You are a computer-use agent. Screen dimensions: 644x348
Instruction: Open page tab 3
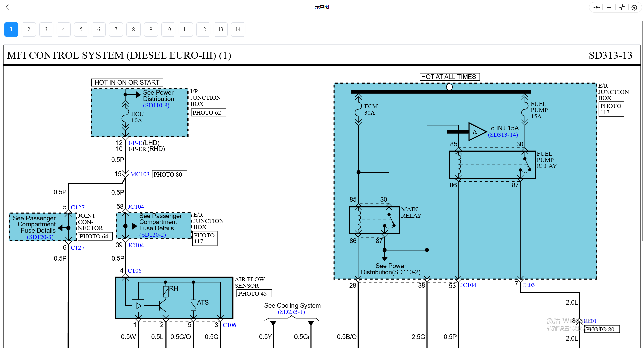(x=46, y=29)
